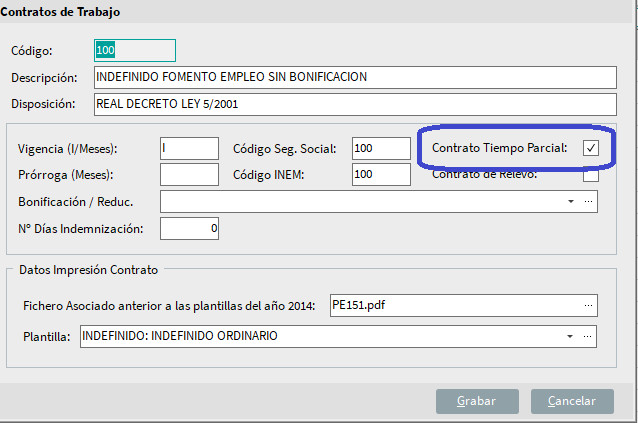Click the Código input field
The height and width of the screenshot is (423, 638).
coord(134,50)
